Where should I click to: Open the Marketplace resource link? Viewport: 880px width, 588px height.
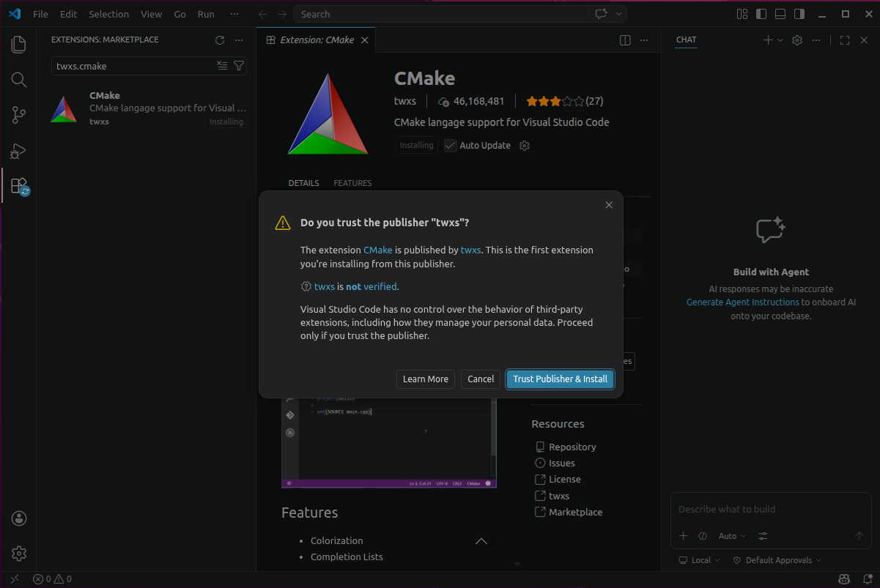coord(575,512)
